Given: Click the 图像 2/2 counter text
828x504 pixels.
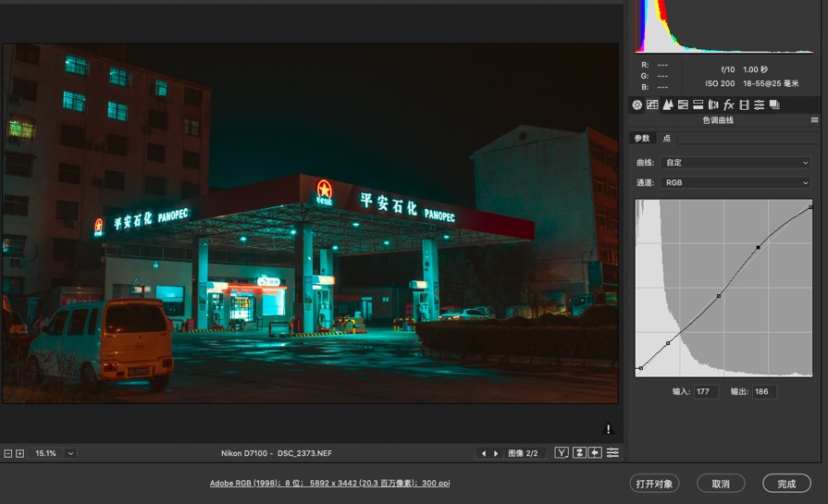Looking at the screenshot, I should pos(523,453).
